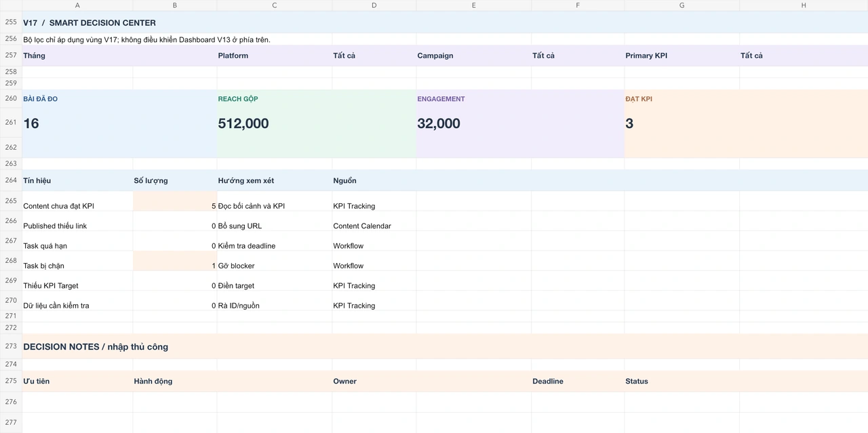Select row 273 header
The image size is (868, 433).
(11, 346)
